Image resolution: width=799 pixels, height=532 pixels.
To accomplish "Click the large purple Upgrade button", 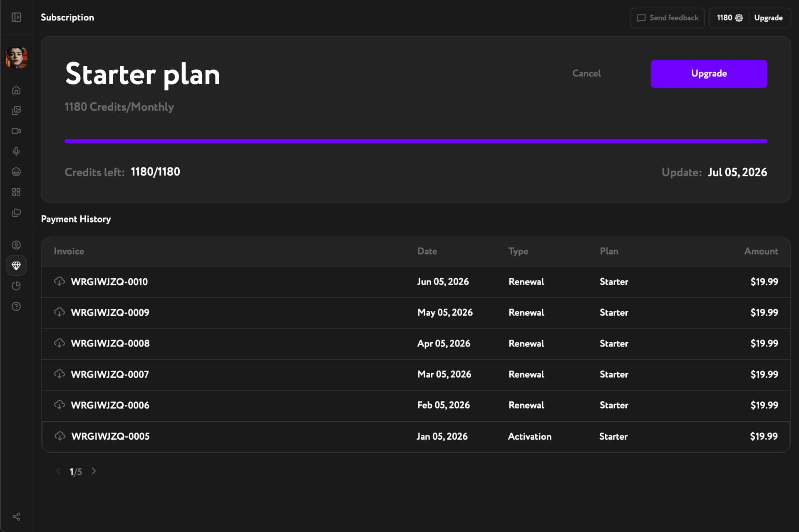I will tap(709, 74).
